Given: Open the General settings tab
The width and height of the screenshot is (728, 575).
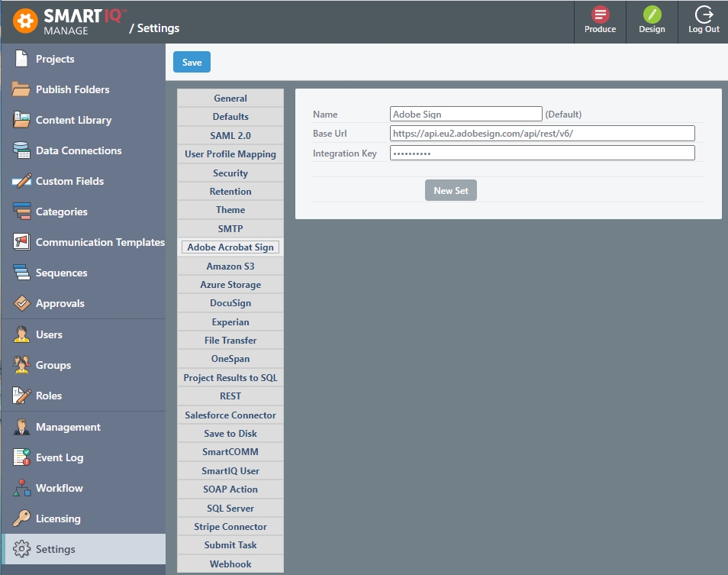Looking at the screenshot, I should (230, 98).
